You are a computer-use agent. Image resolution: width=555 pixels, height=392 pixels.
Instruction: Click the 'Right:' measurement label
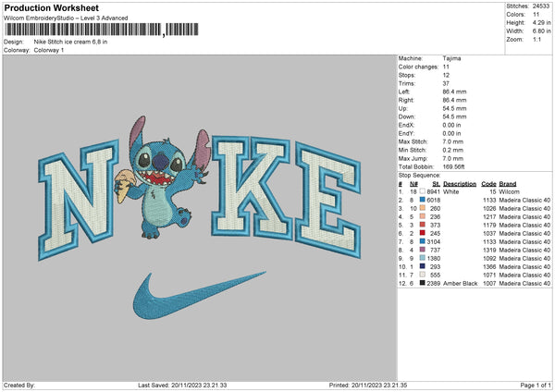click(406, 100)
